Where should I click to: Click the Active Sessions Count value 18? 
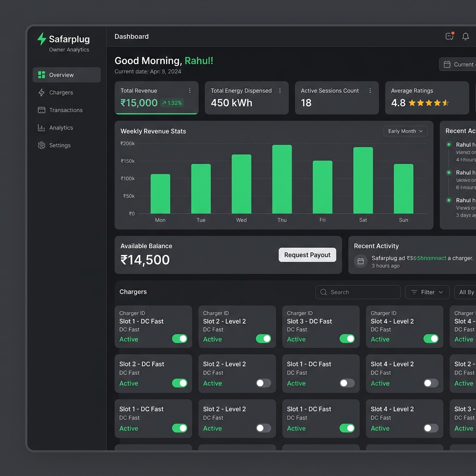(x=306, y=103)
